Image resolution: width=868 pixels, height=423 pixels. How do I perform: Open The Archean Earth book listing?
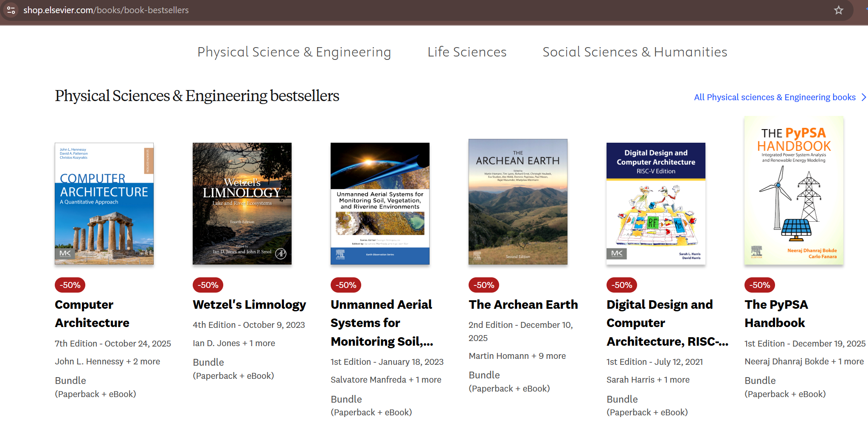coord(523,305)
